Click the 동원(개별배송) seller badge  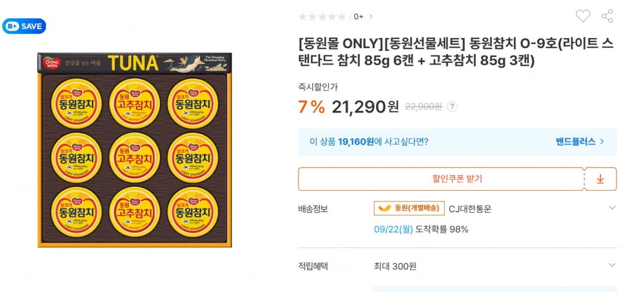click(409, 208)
